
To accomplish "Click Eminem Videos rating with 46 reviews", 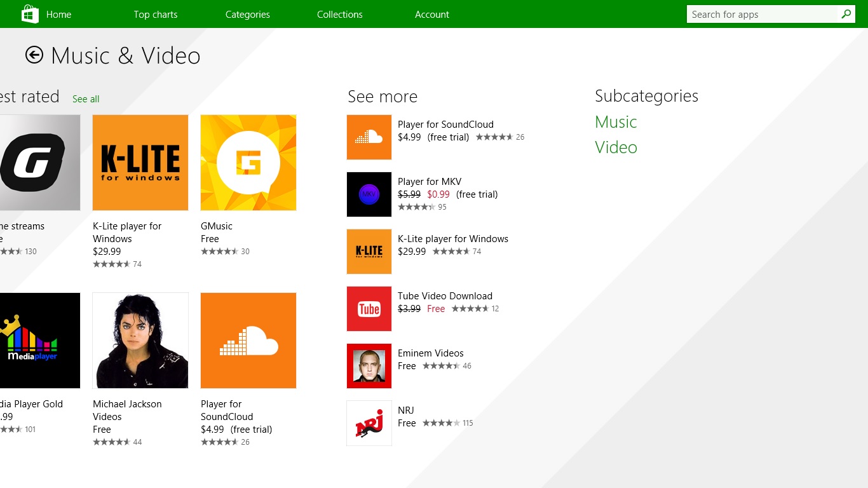I will (447, 366).
